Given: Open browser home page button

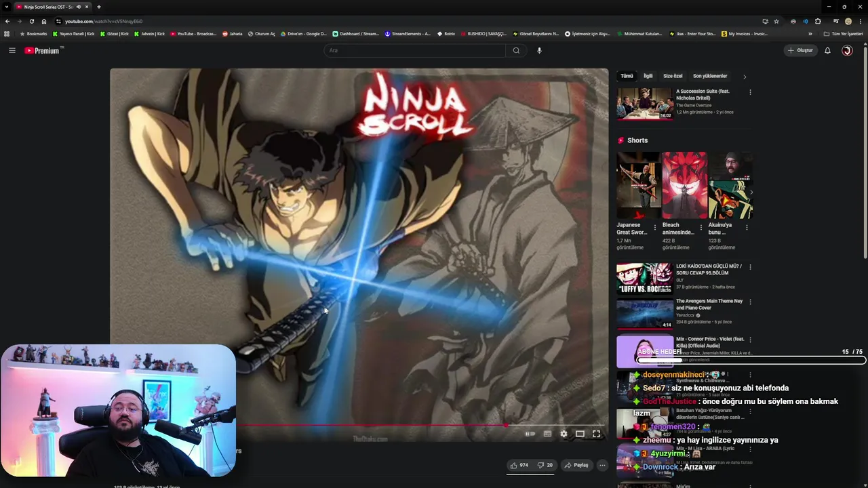Looking at the screenshot, I should (44, 21).
